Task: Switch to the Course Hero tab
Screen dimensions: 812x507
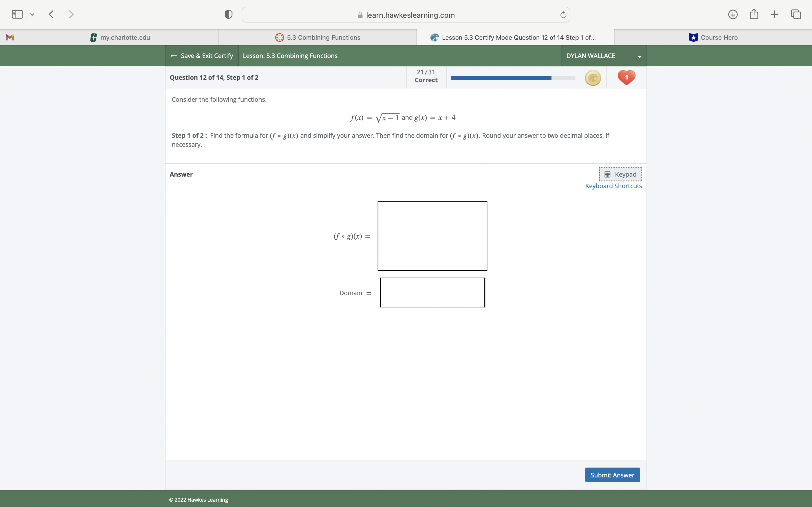Action: [713, 37]
